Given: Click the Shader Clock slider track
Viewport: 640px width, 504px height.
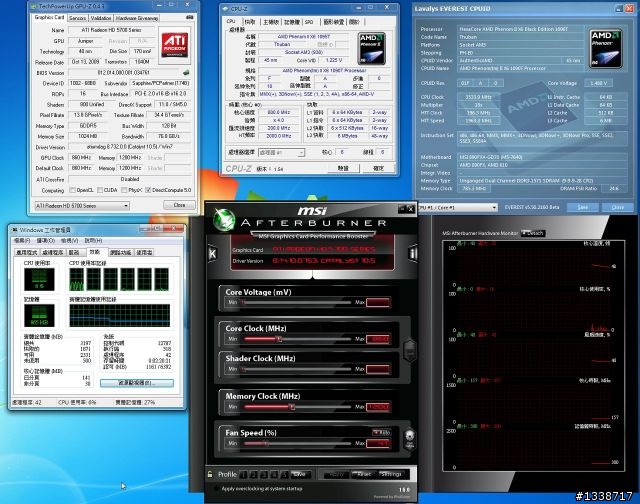Looking at the screenshot, I should click(296, 369).
